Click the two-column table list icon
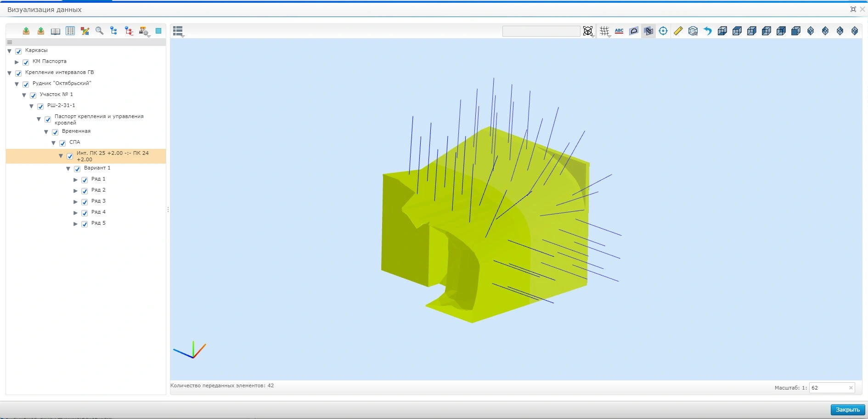Viewport: 868px width, 419px height. [x=70, y=31]
